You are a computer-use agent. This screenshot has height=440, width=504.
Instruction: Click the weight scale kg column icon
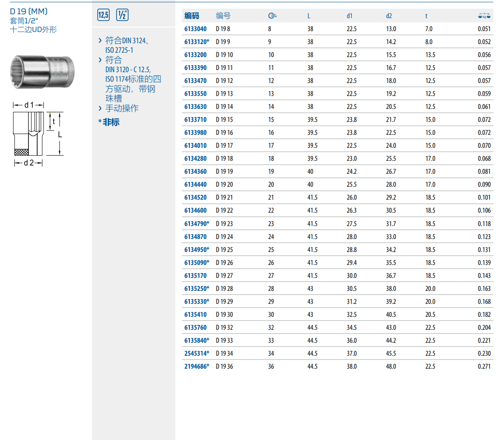point(484,16)
